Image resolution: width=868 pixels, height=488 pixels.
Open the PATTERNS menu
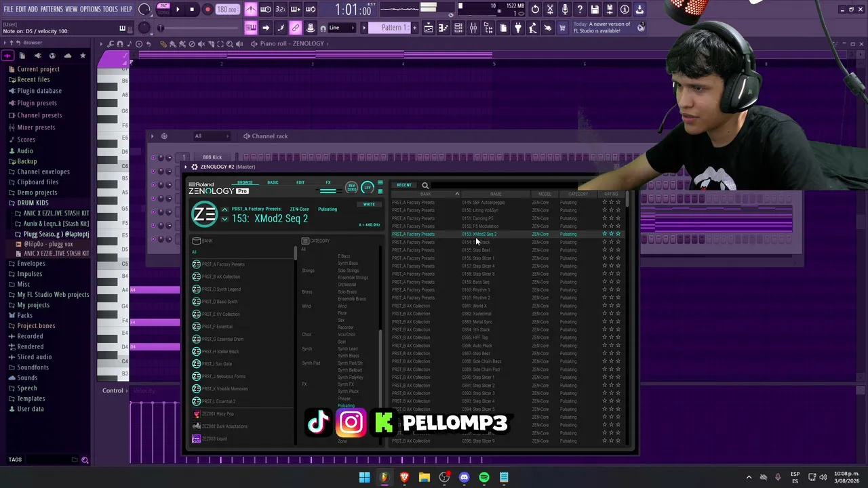point(52,9)
